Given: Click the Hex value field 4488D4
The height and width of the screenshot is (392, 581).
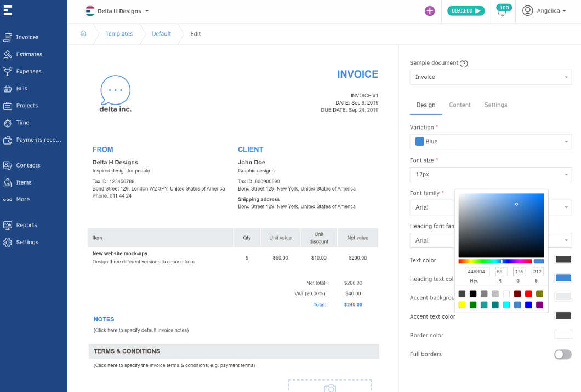Looking at the screenshot, I should pyautogui.click(x=477, y=272).
